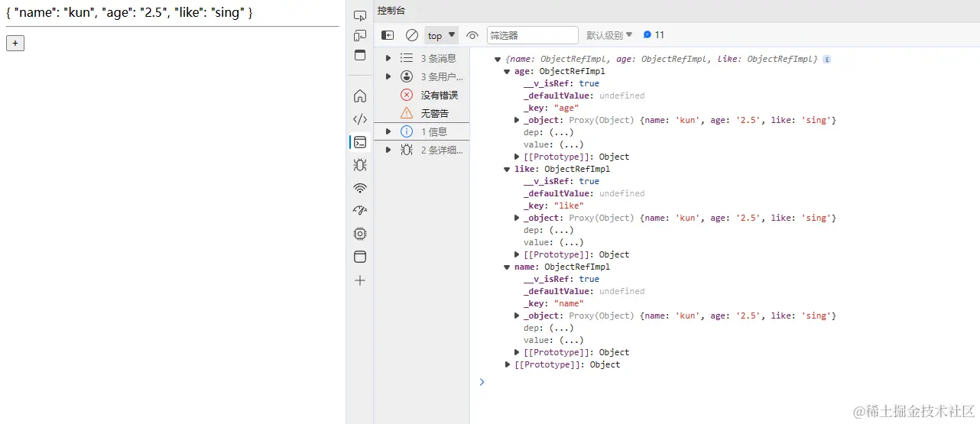The image size is (980, 424).
Task: Expand _object Proxy under name node
Action: 518,316
